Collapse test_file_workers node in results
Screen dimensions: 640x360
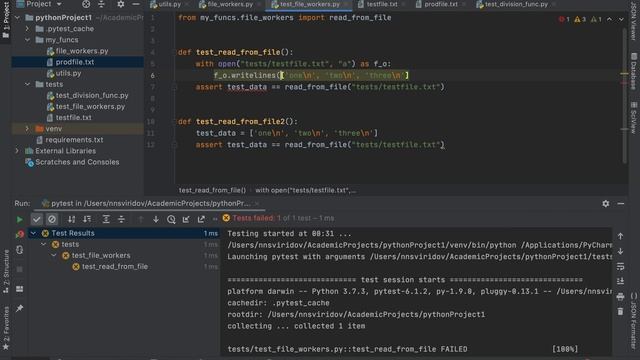54,255
